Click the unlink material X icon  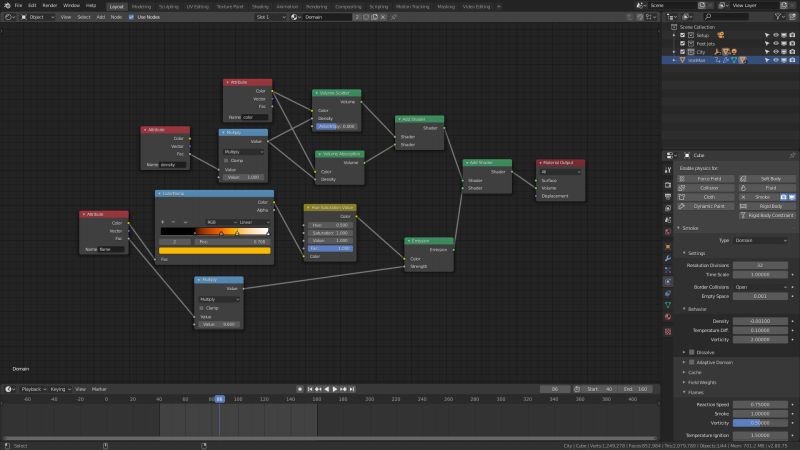pyautogui.click(x=383, y=17)
